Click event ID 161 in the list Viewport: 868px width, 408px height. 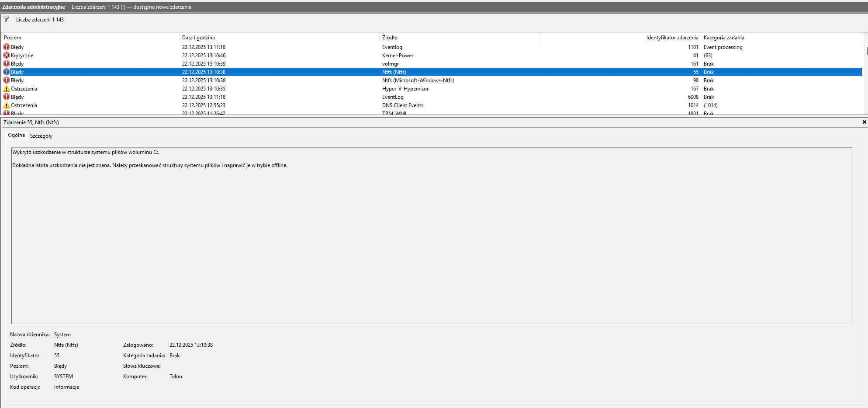point(695,64)
